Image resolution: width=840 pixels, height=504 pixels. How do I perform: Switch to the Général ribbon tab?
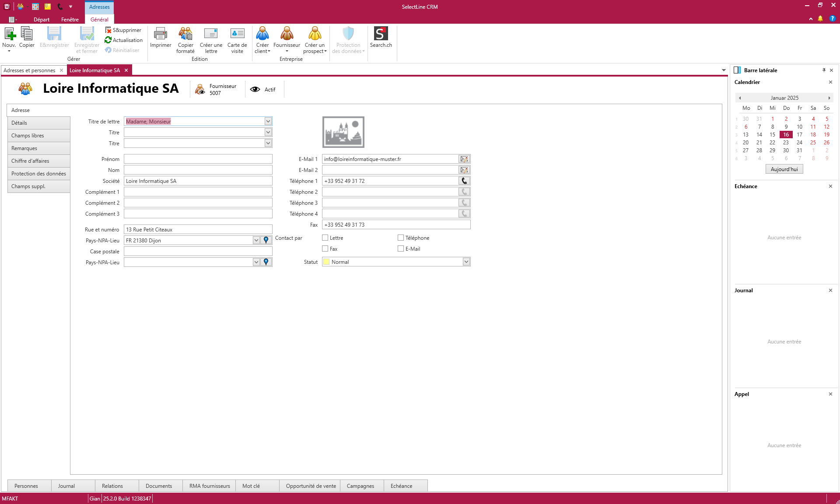[x=99, y=19]
